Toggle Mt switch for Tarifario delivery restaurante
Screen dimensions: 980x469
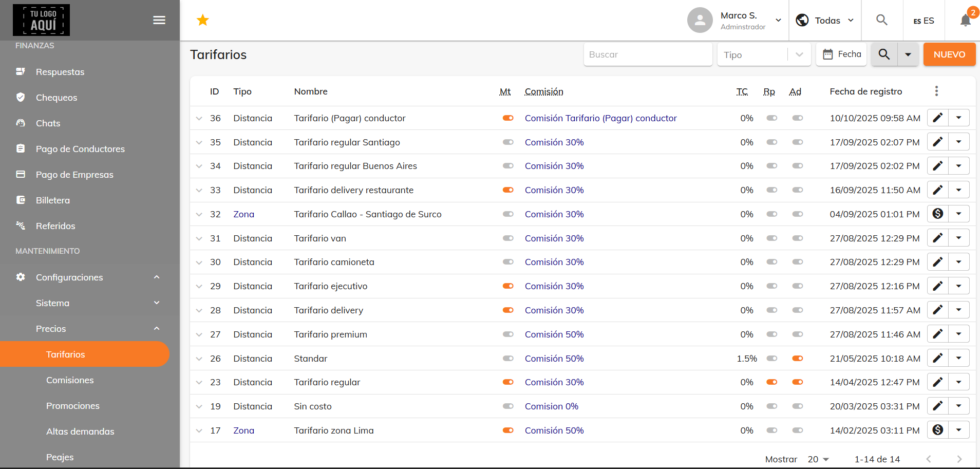click(508, 190)
